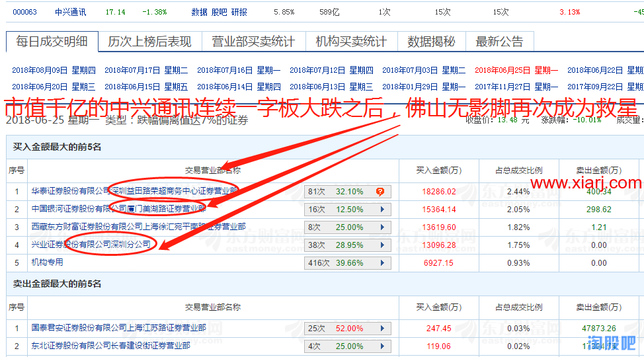Image resolution: width=644 pixels, height=357 pixels.
Task: Click 买入金额最大的前5名 section heading
Action: click(x=57, y=147)
